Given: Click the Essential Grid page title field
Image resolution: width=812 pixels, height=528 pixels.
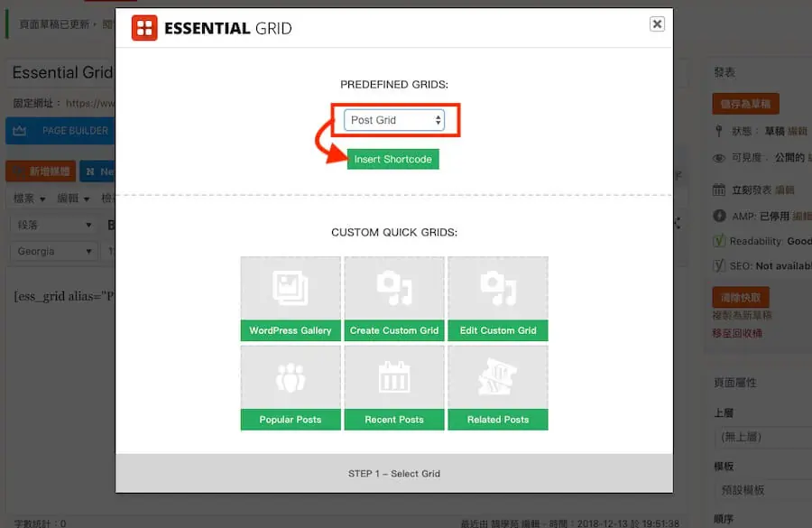Looking at the screenshot, I should (62, 72).
